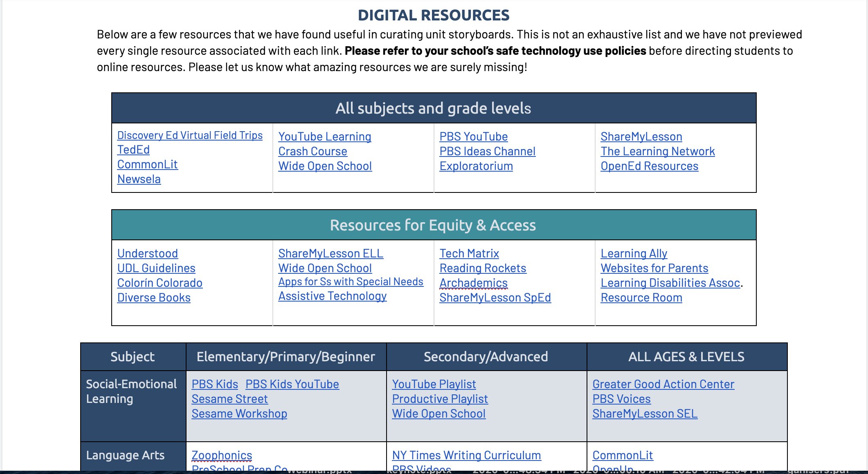Click the DIGITAL RESOURCES heading
The width and height of the screenshot is (868, 474).
pyautogui.click(x=434, y=16)
